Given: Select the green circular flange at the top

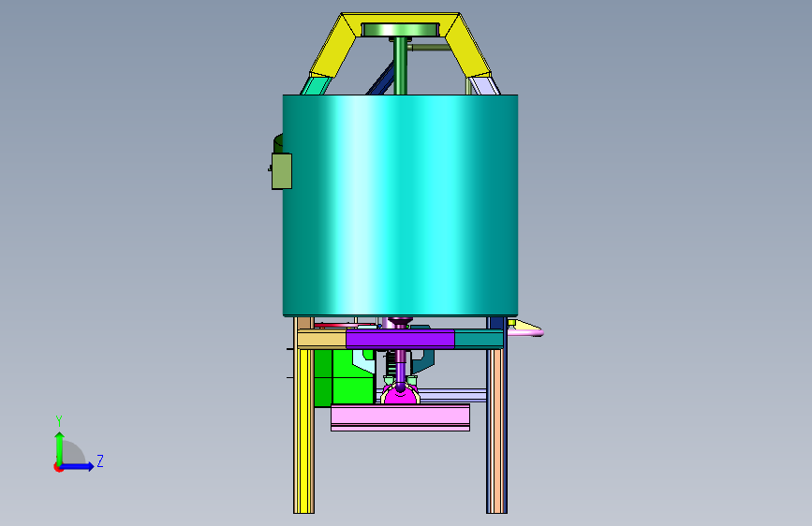Looking at the screenshot, I should tap(400, 30).
